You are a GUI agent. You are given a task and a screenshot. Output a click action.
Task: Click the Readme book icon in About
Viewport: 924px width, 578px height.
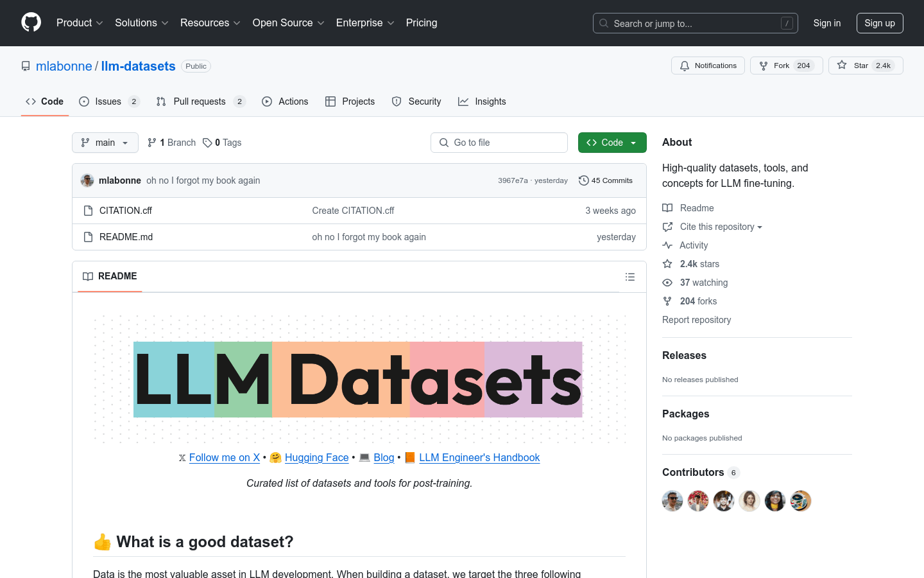tap(667, 208)
